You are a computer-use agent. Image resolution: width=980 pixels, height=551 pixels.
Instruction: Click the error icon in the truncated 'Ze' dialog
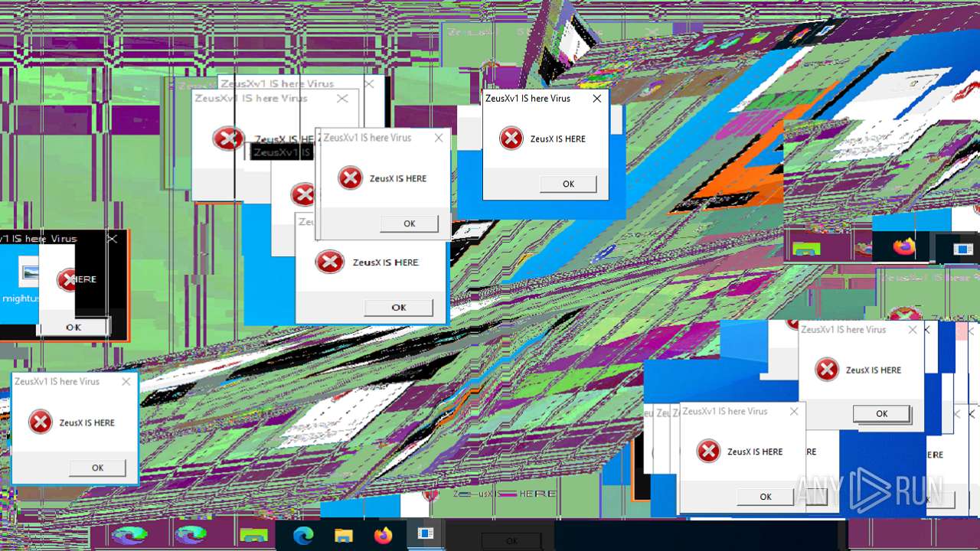(x=329, y=262)
